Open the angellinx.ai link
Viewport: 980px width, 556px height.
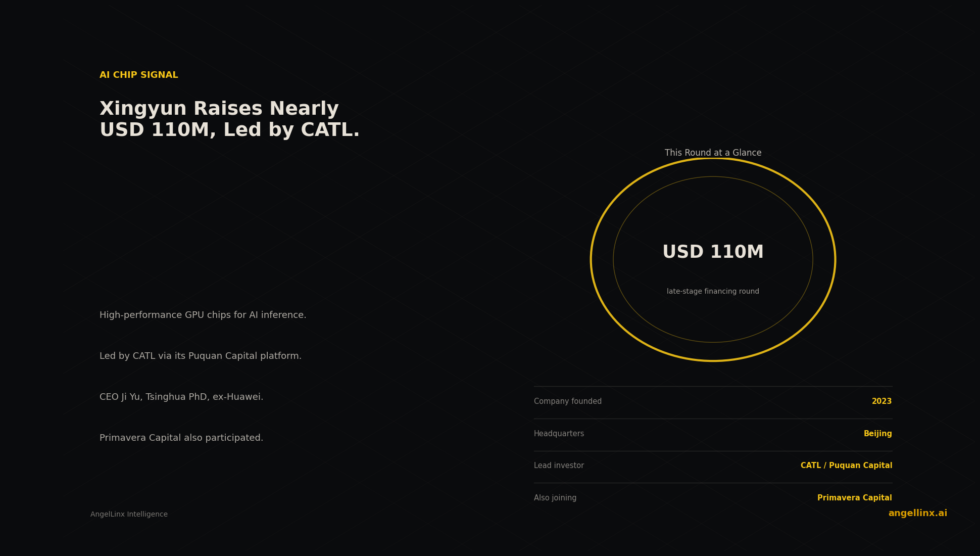(x=917, y=514)
